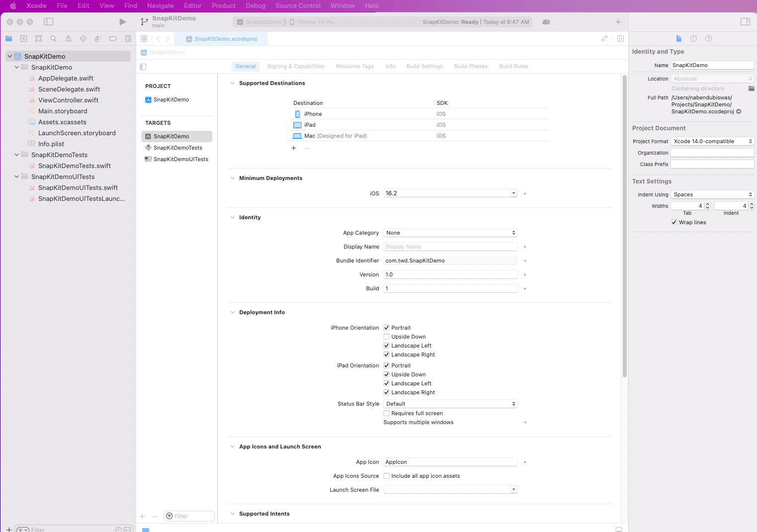Switch to Build Settings tab
The width and height of the screenshot is (757, 532).
pos(424,66)
